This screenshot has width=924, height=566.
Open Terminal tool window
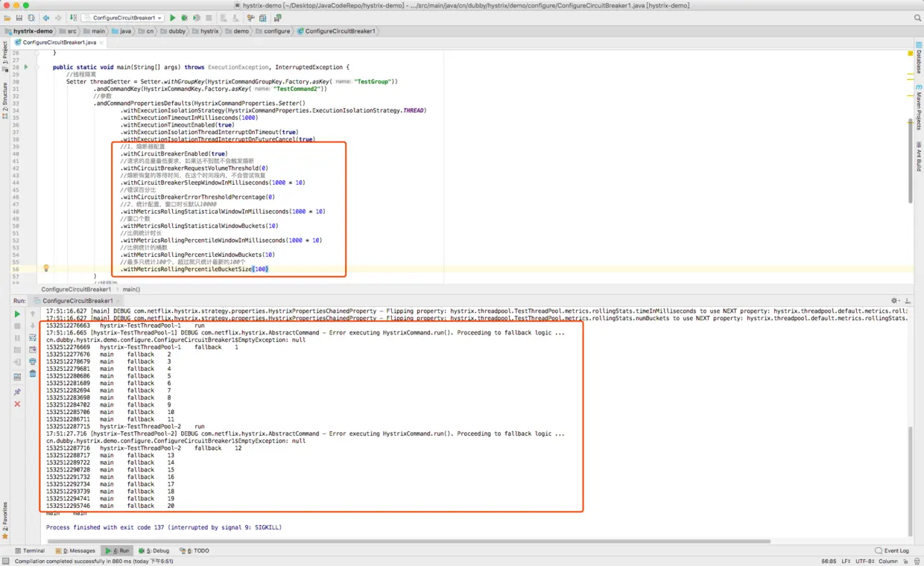click(30, 551)
